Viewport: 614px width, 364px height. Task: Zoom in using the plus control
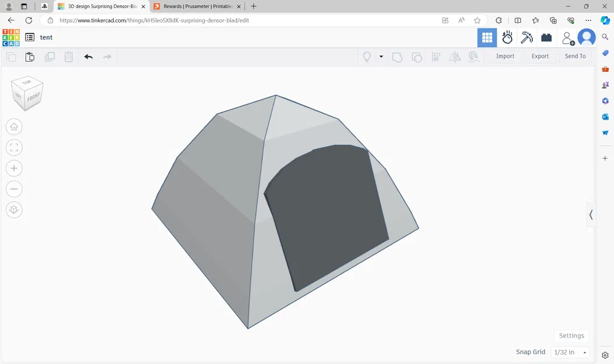coord(14,168)
